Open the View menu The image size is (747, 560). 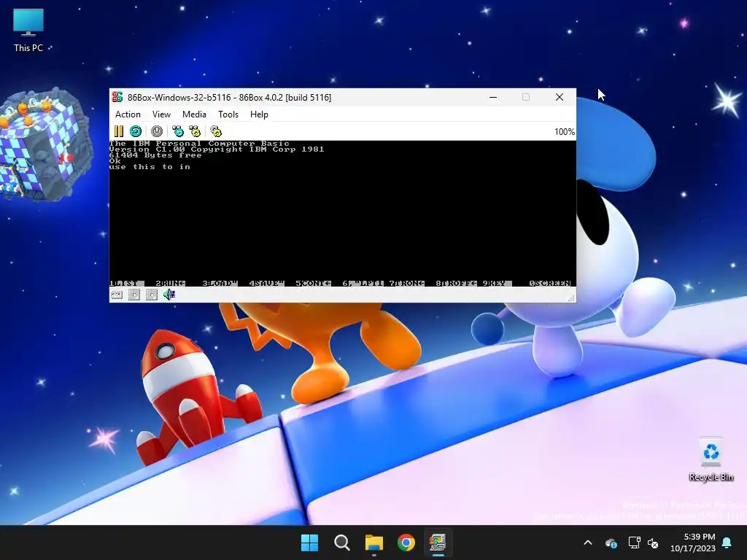(161, 114)
